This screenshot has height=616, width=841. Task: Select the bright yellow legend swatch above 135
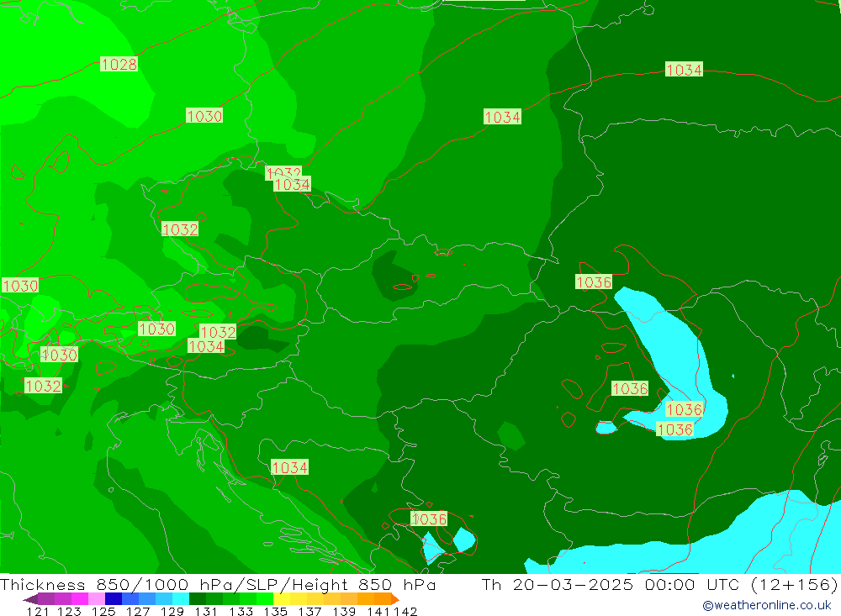282,599
